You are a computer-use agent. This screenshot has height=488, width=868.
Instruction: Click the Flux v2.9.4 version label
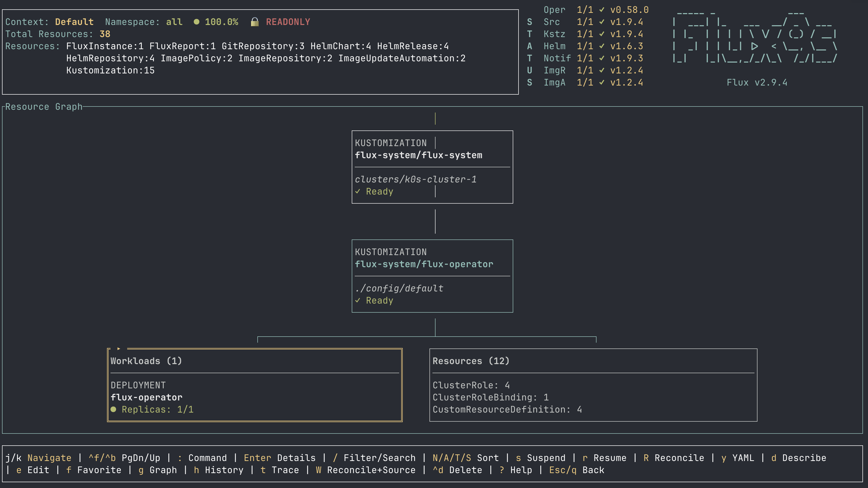click(x=757, y=83)
